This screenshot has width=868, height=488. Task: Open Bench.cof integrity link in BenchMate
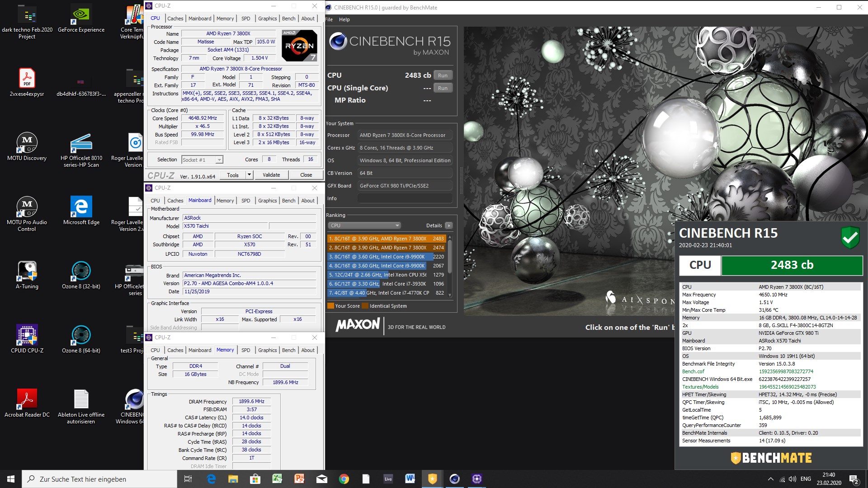693,371
